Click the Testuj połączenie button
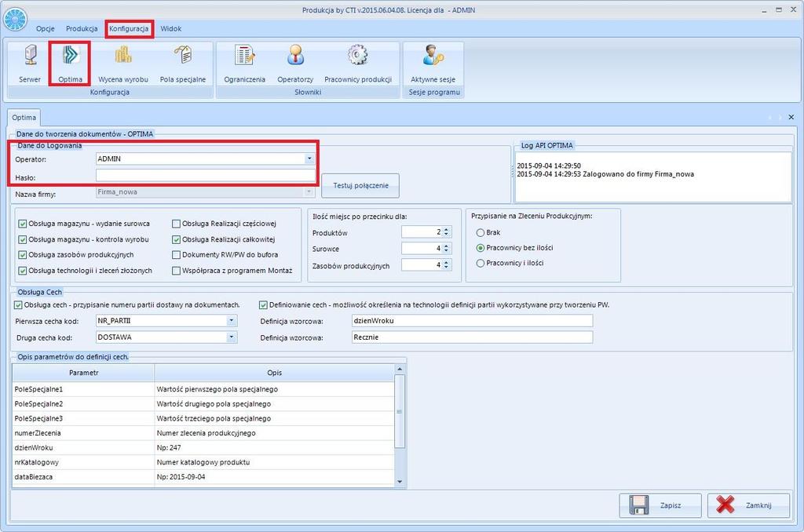 (360, 185)
